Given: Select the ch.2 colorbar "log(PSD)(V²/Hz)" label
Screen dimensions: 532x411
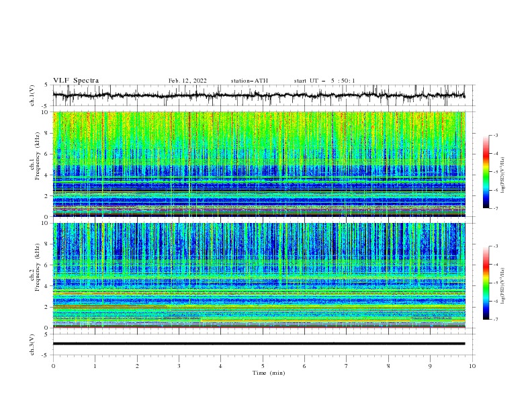Looking at the screenshot, I should pos(502,285).
